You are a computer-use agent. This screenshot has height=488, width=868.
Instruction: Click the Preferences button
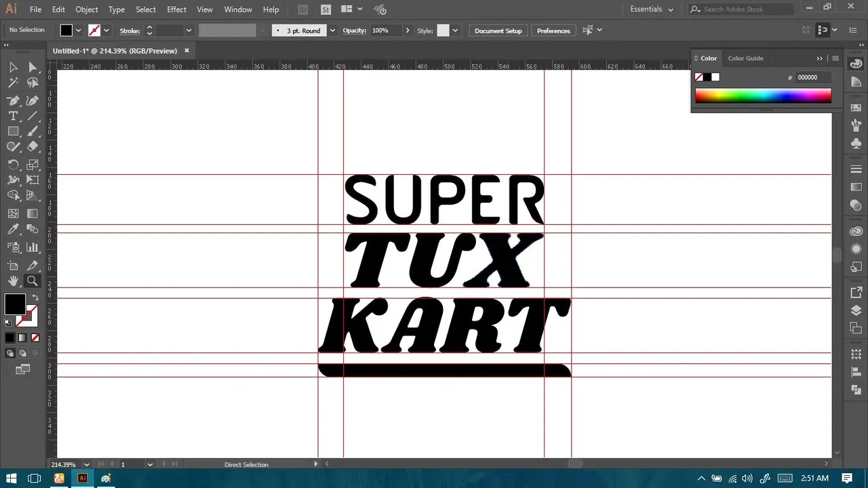[x=553, y=30]
